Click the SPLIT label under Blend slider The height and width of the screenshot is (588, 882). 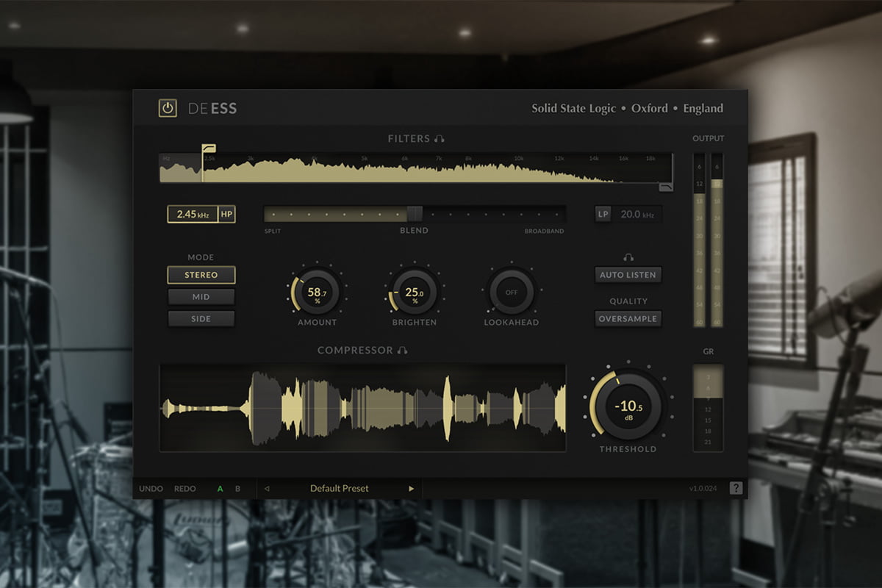(x=273, y=231)
